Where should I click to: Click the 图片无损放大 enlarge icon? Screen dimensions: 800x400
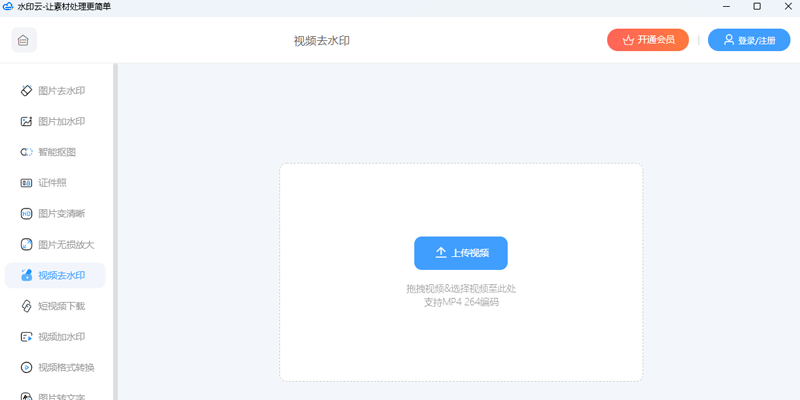coord(26,244)
